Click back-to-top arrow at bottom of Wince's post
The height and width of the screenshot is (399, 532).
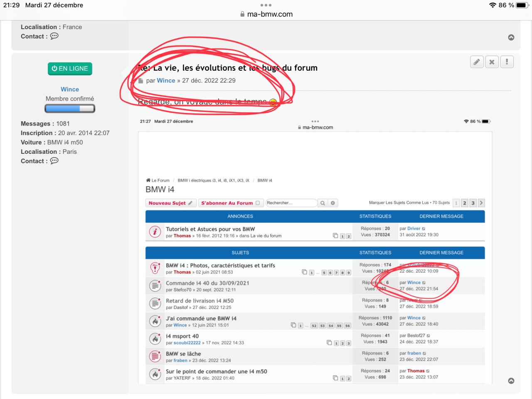coord(511,381)
